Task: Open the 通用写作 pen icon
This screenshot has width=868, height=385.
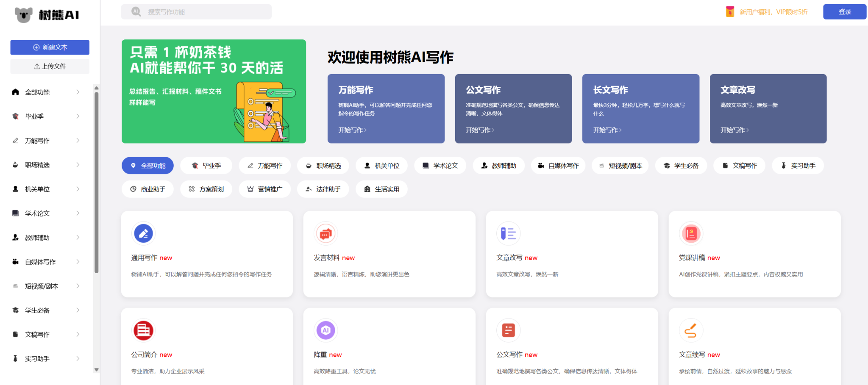Action: click(x=143, y=233)
